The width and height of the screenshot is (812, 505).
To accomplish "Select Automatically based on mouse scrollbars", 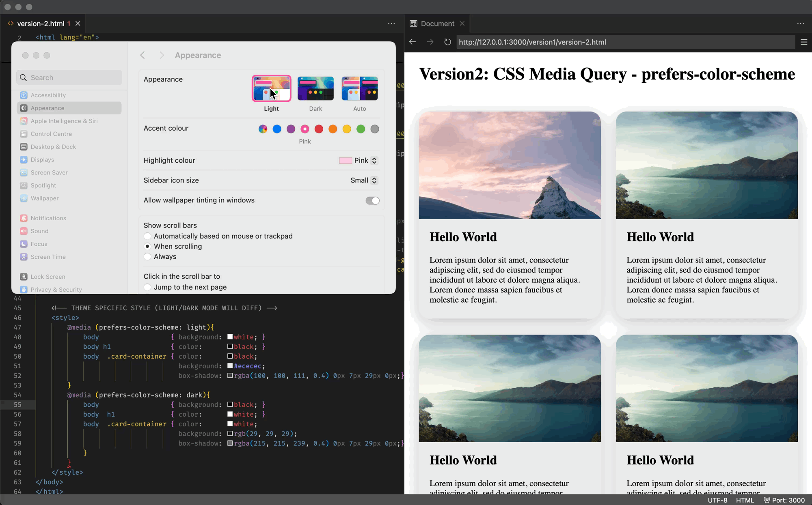I will pos(147,236).
